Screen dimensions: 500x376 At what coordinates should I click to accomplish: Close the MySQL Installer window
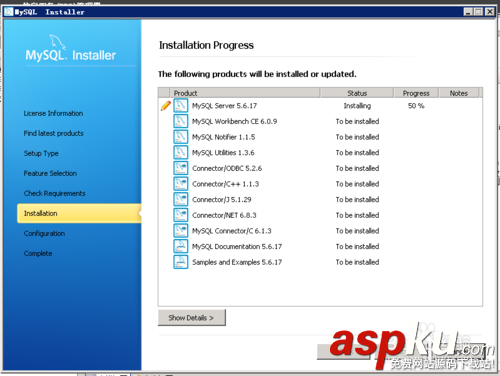coord(489,12)
